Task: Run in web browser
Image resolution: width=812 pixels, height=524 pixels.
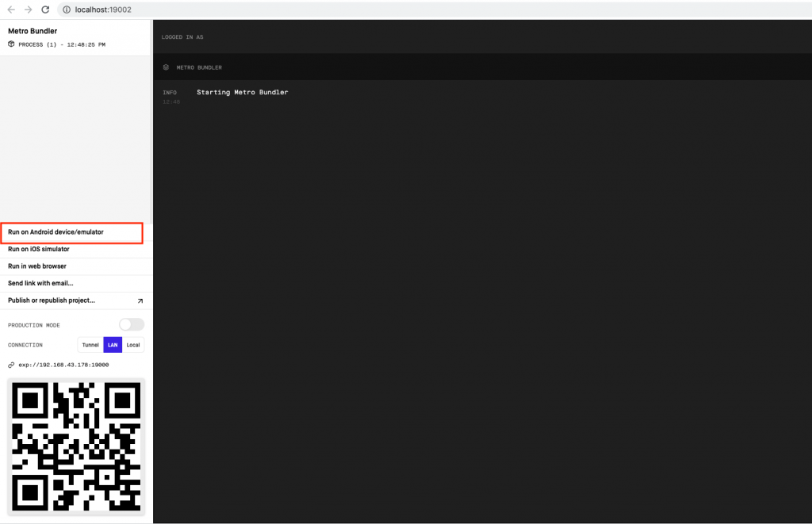Action: pos(76,266)
